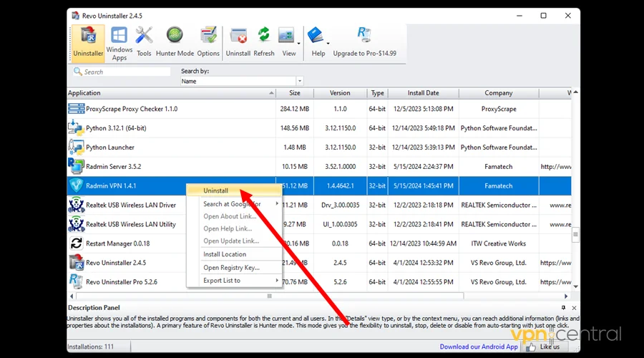The height and width of the screenshot is (358, 644).
Task: Click the 284.12 MB size cell
Action: click(x=295, y=109)
